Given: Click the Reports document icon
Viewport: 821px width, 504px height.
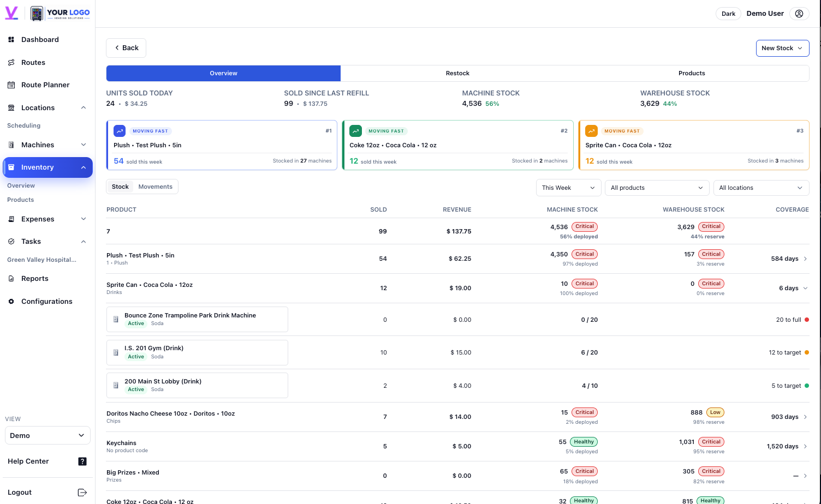Looking at the screenshot, I should click(x=11, y=279).
